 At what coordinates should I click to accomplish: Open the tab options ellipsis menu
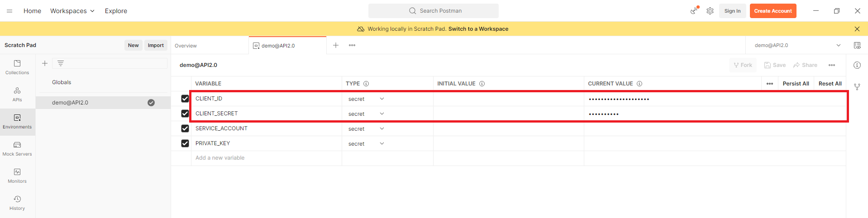352,45
